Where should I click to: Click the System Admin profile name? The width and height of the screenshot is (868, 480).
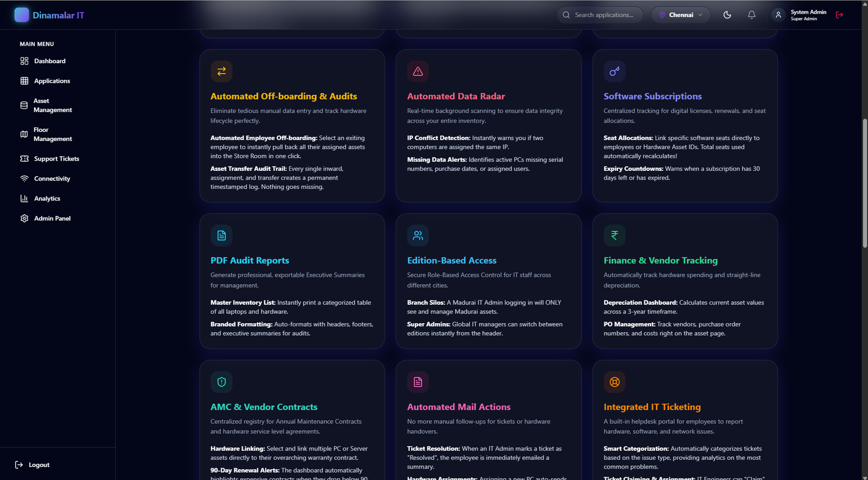(808, 12)
